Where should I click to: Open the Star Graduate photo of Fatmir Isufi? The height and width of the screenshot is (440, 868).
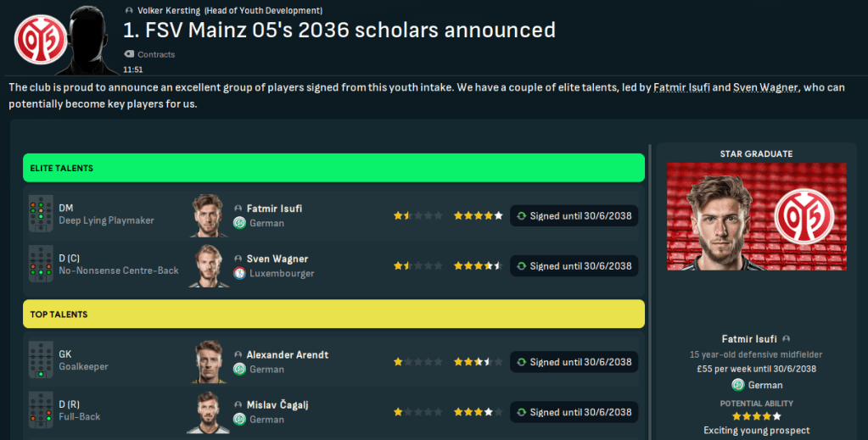pyautogui.click(x=756, y=217)
